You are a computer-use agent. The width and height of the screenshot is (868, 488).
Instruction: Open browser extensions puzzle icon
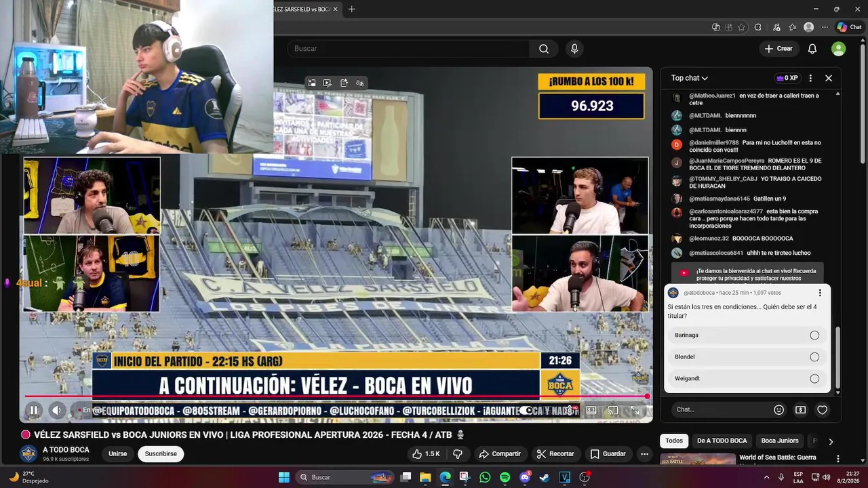[758, 27]
